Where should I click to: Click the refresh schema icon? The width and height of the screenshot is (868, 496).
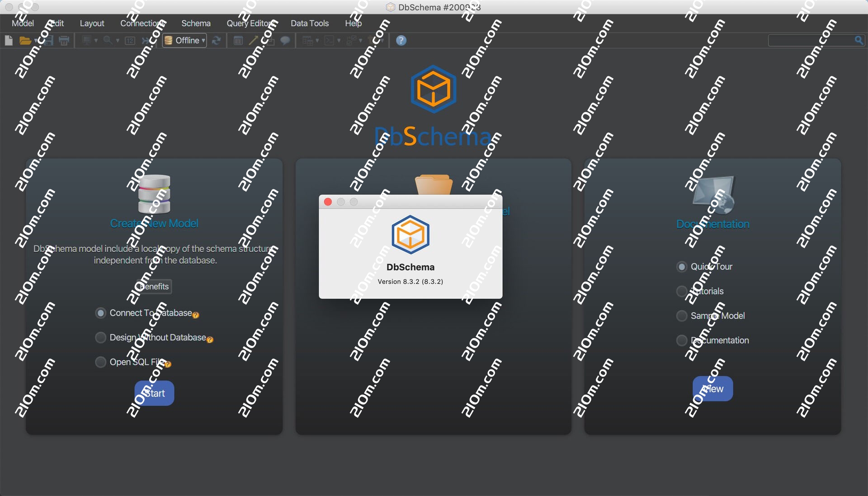[x=217, y=41]
